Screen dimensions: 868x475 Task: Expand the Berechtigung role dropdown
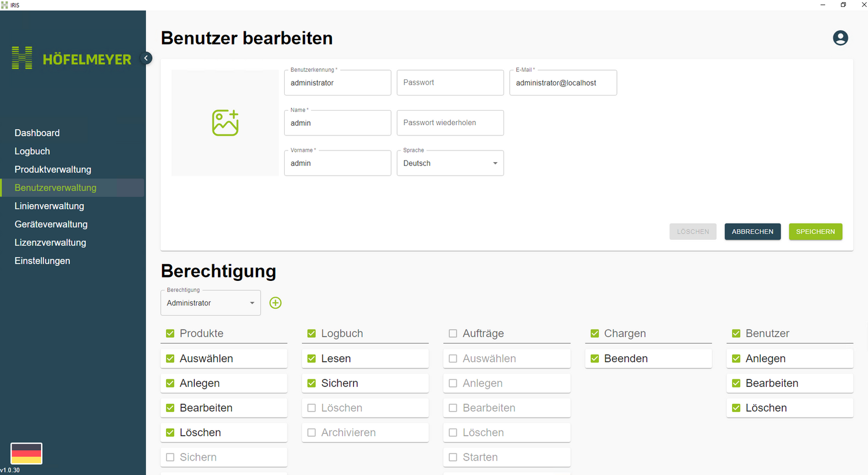[x=211, y=303]
